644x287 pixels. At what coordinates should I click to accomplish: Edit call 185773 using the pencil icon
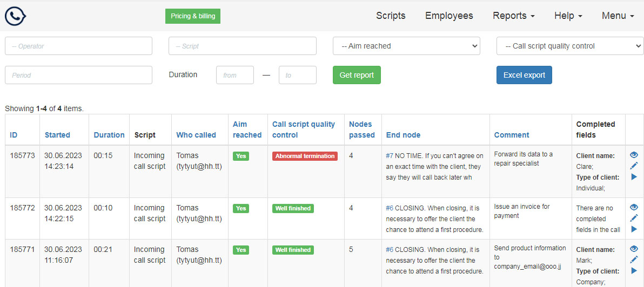coord(634,166)
